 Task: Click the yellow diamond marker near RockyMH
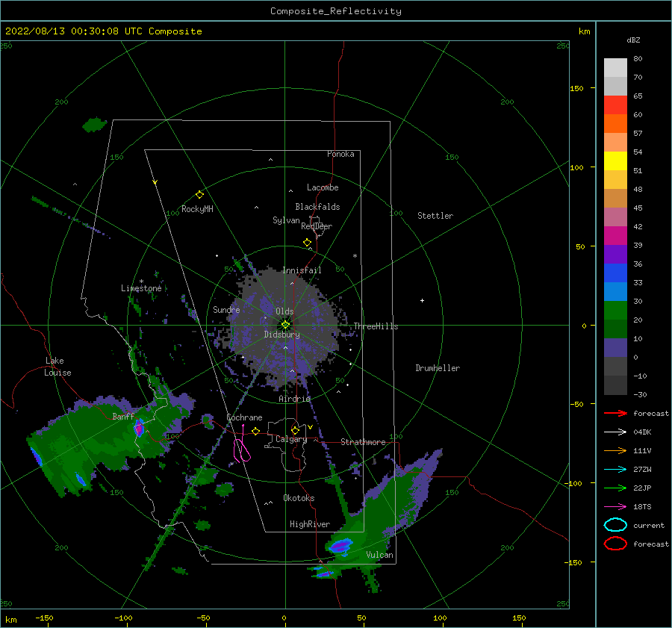point(199,195)
